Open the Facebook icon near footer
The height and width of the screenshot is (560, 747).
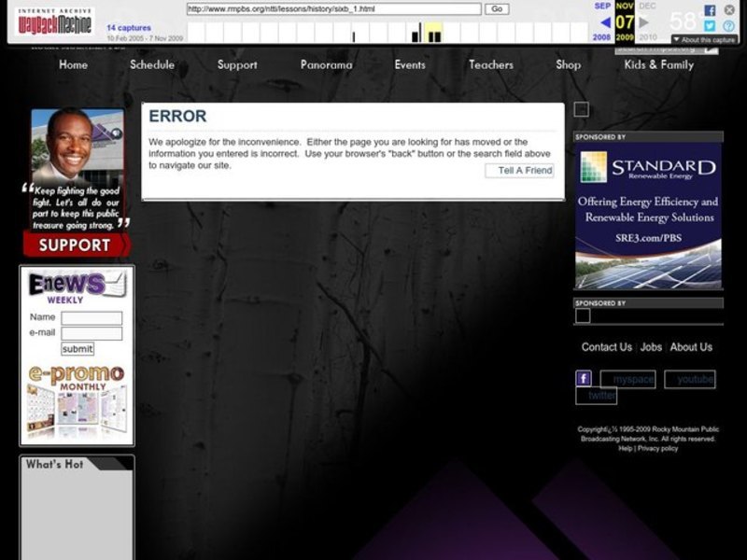tap(584, 379)
